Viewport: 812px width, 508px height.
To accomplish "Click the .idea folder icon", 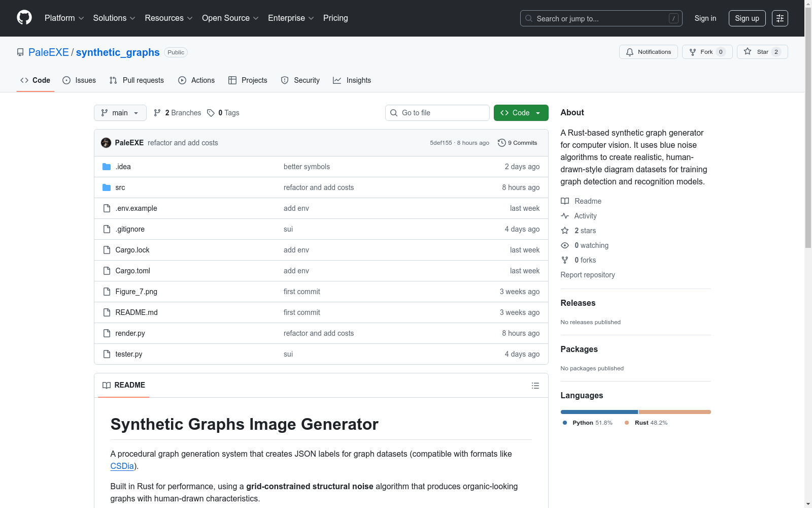I will [107, 167].
